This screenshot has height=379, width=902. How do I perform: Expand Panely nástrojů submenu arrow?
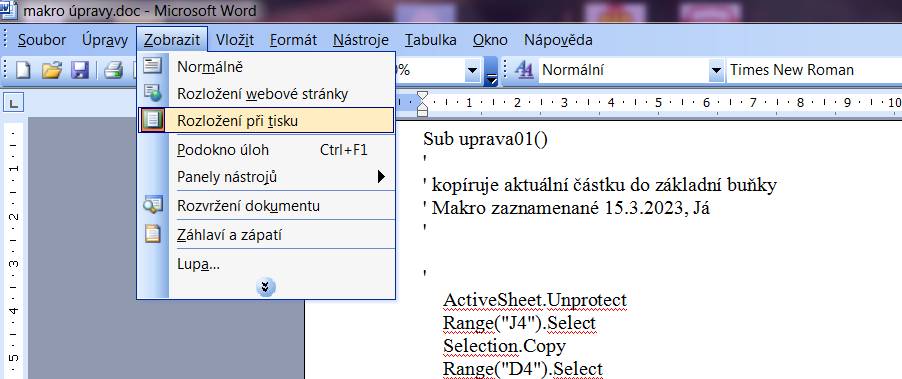[381, 177]
